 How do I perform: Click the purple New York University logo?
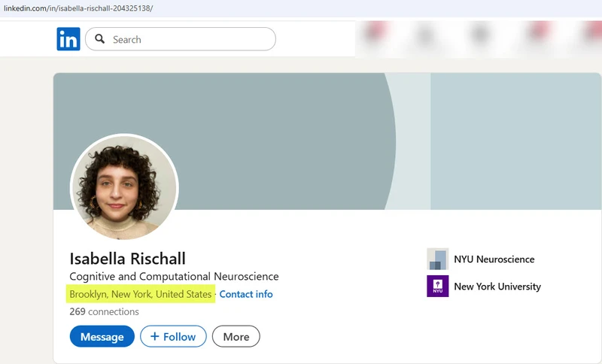tap(437, 287)
